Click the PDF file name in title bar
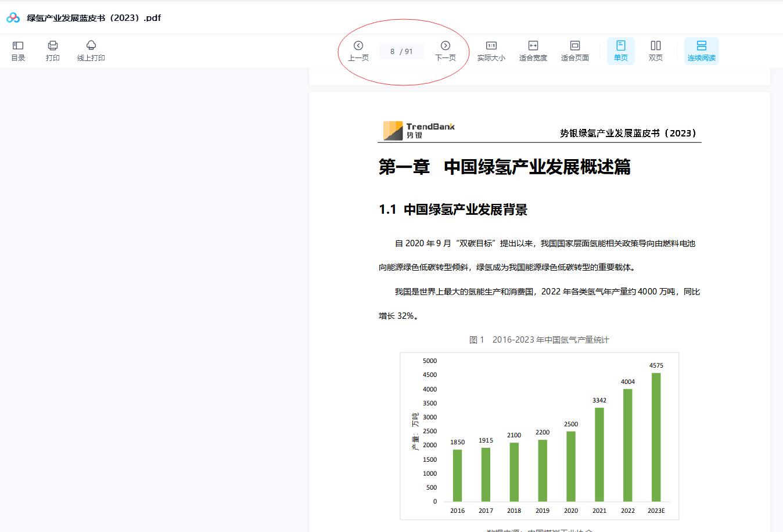 pos(94,18)
